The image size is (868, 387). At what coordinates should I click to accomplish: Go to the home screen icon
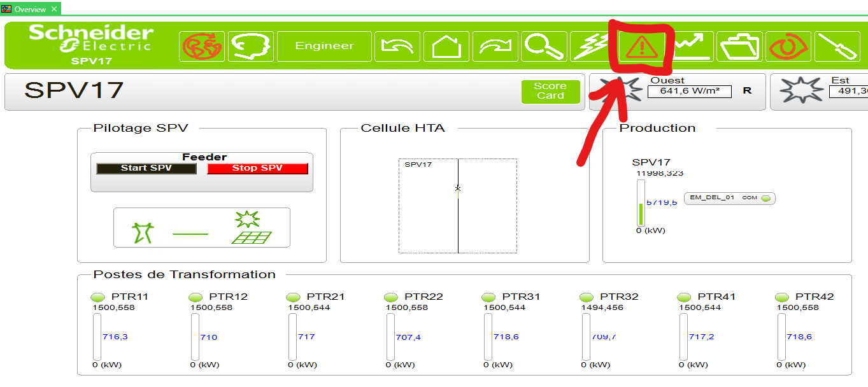(446, 46)
